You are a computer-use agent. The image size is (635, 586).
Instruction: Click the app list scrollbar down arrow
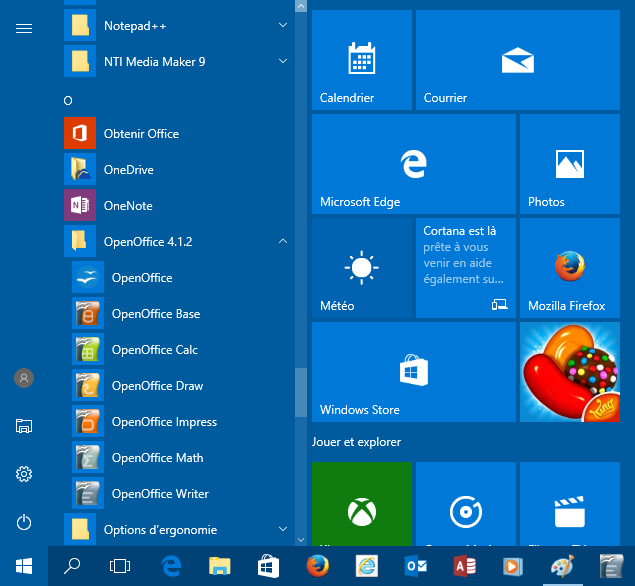click(301, 539)
